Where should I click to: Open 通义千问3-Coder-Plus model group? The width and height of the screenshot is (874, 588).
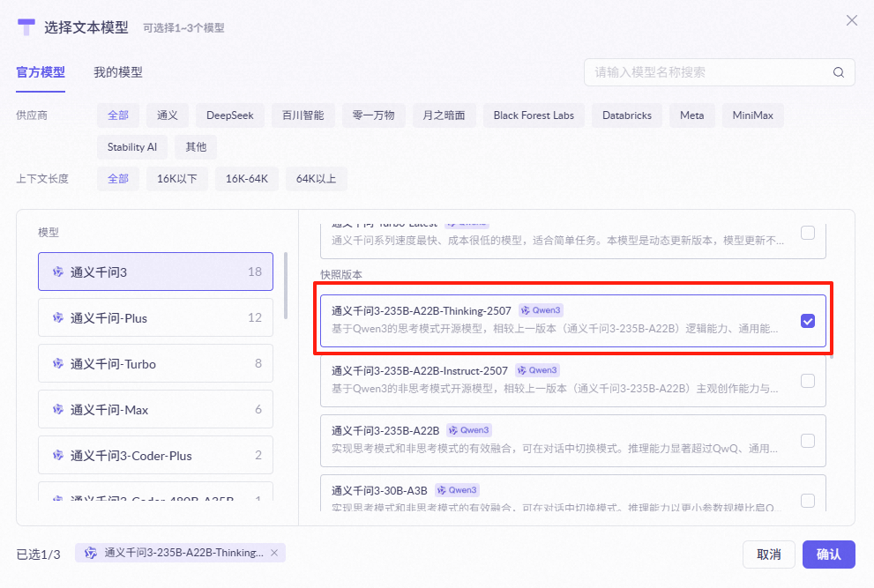coord(155,455)
